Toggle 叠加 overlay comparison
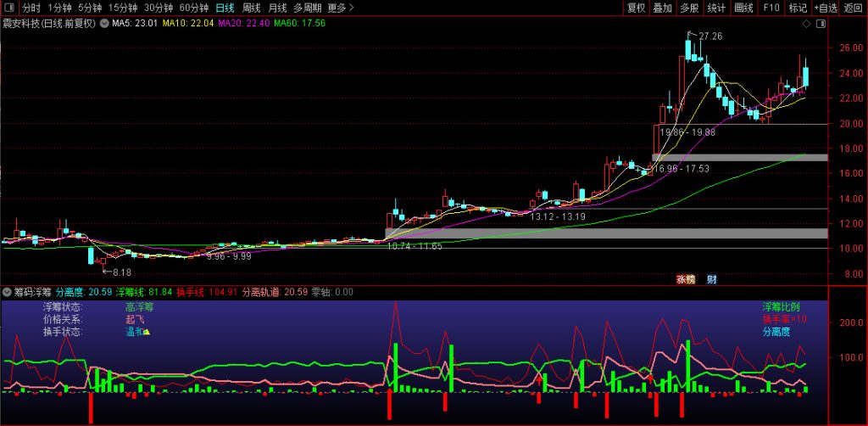 click(663, 8)
